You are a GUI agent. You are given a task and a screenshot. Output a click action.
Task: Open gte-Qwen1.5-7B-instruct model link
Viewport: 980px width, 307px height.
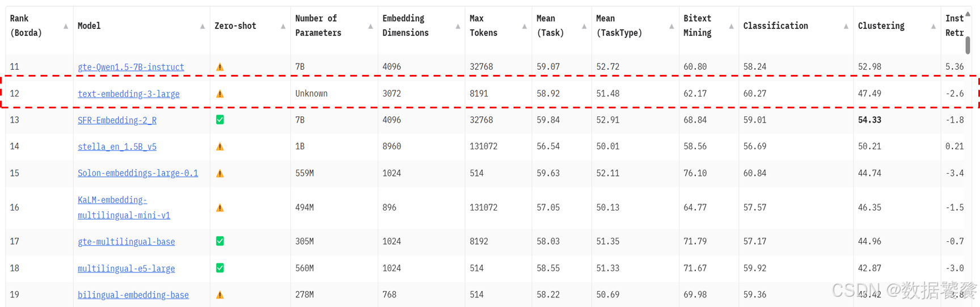(x=131, y=67)
